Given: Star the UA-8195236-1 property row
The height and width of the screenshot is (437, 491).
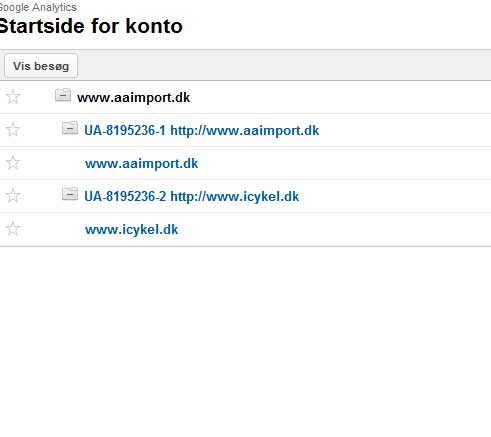Looking at the screenshot, I should 13,129.
